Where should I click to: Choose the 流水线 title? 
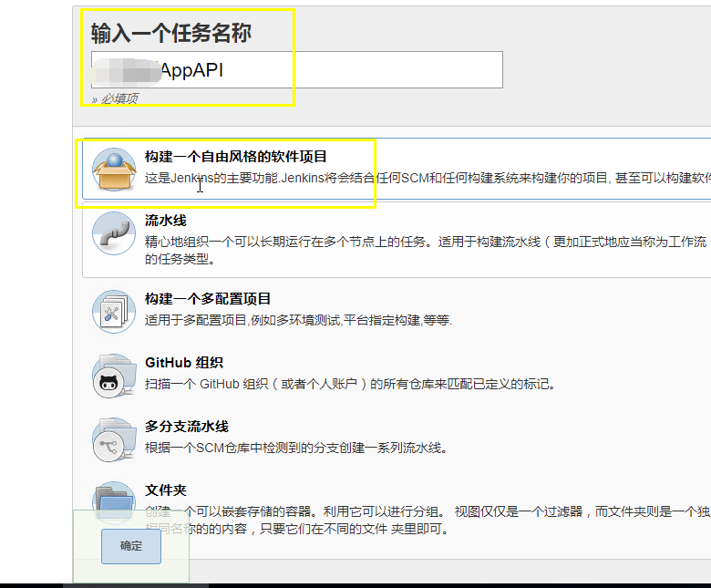click(x=166, y=221)
